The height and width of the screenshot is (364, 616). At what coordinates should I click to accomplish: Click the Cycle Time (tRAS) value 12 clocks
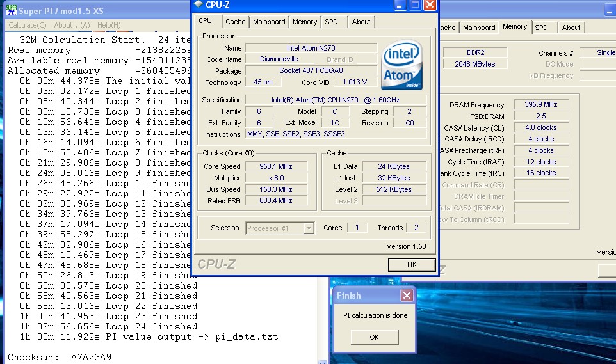(x=541, y=162)
